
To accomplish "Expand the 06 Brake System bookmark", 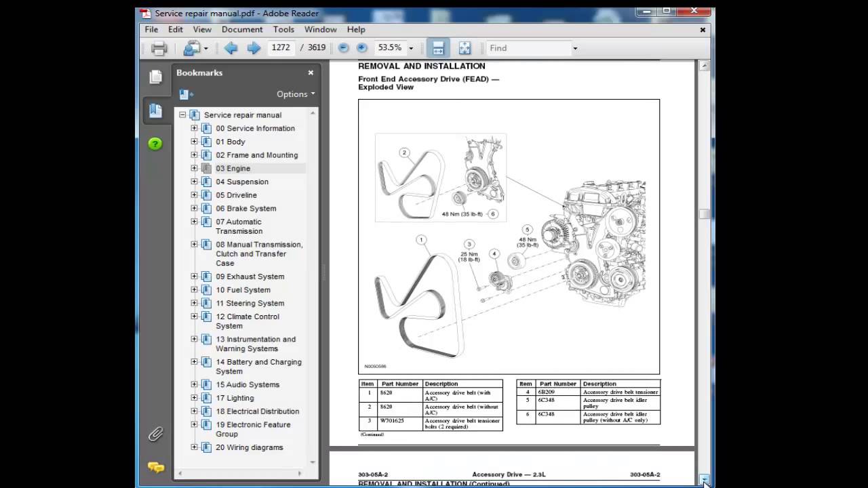I will pyautogui.click(x=194, y=208).
